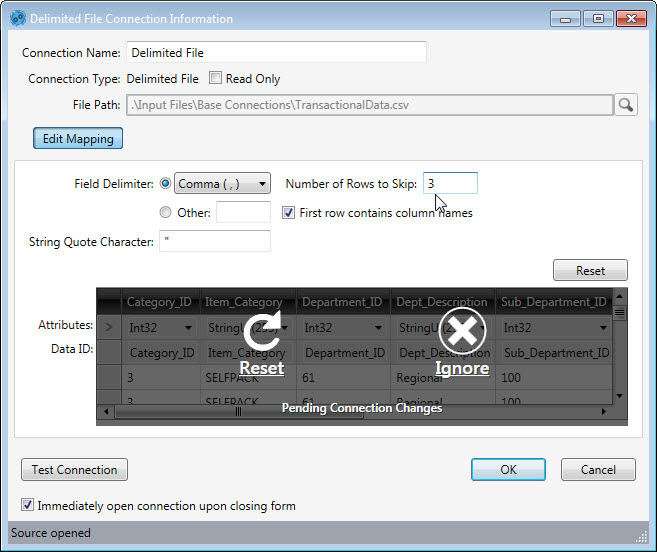Click the Dept_Description column header
This screenshot has height=552, width=657.
click(442, 302)
